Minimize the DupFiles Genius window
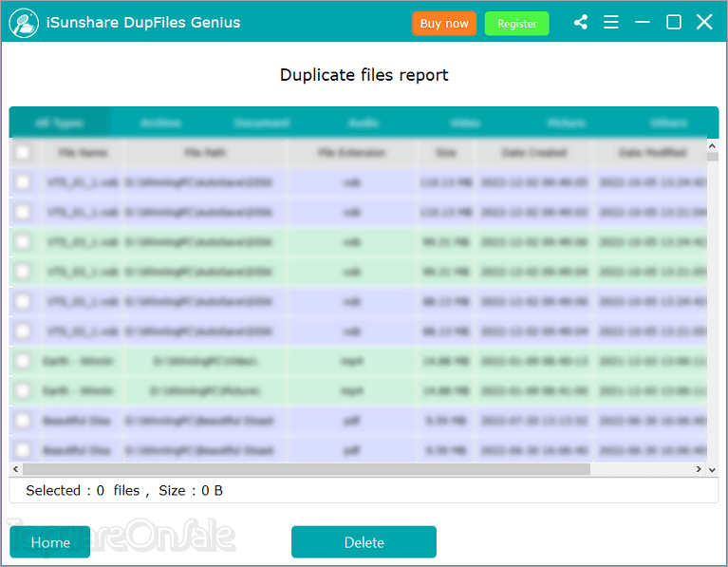The image size is (728, 567). click(x=643, y=22)
